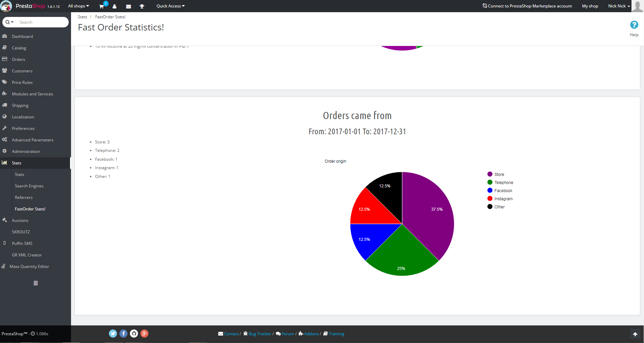The image size is (644, 343).
Task: Open Catalog in the sidebar menu
Action: (19, 48)
